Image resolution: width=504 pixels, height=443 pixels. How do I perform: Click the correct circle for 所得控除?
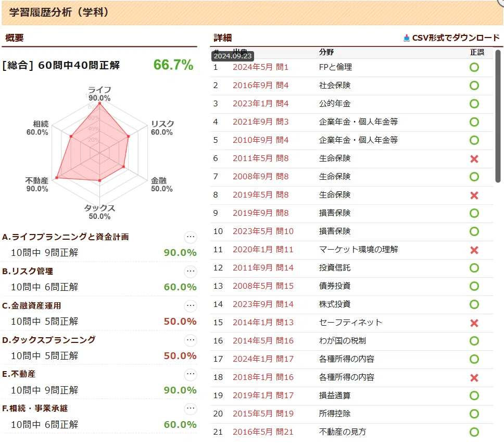tap(474, 414)
